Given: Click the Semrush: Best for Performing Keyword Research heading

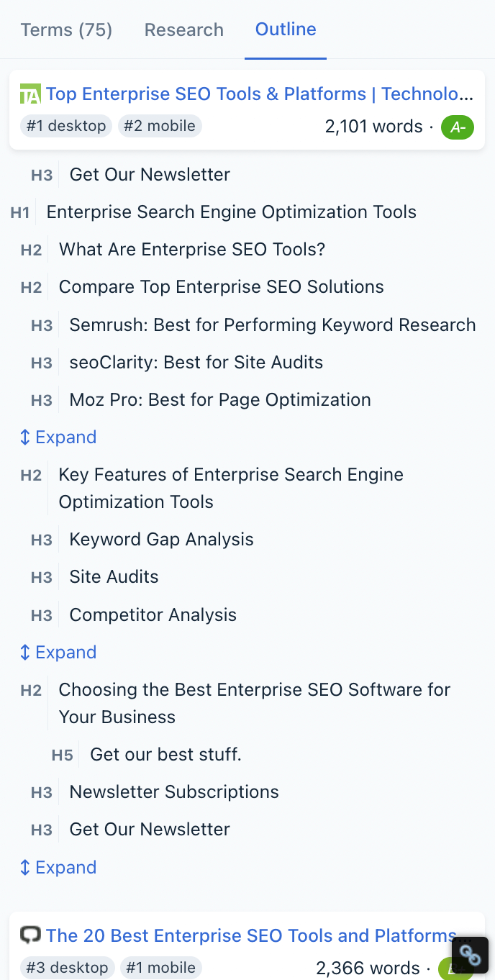Looking at the screenshot, I should [272, 325].
